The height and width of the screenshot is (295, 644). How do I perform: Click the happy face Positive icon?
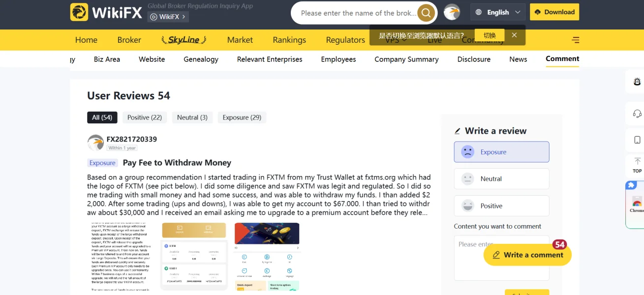pyautogui.click(x=467, y=206)
